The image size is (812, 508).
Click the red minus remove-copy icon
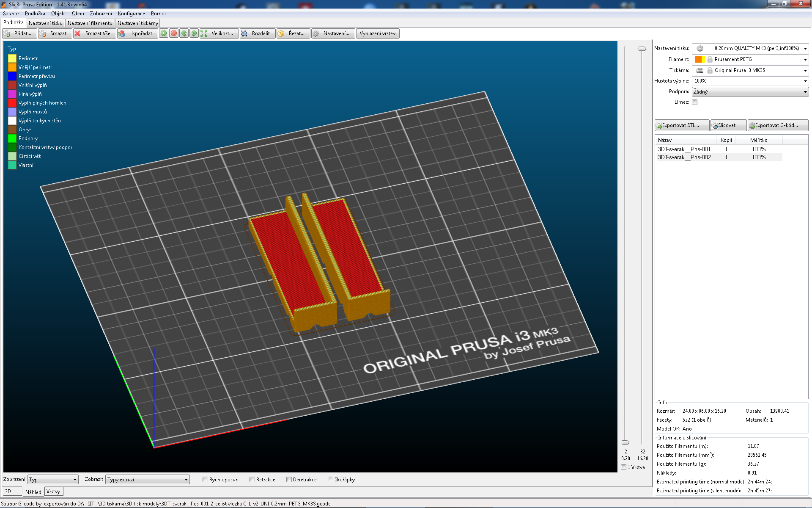pos(174,33)
